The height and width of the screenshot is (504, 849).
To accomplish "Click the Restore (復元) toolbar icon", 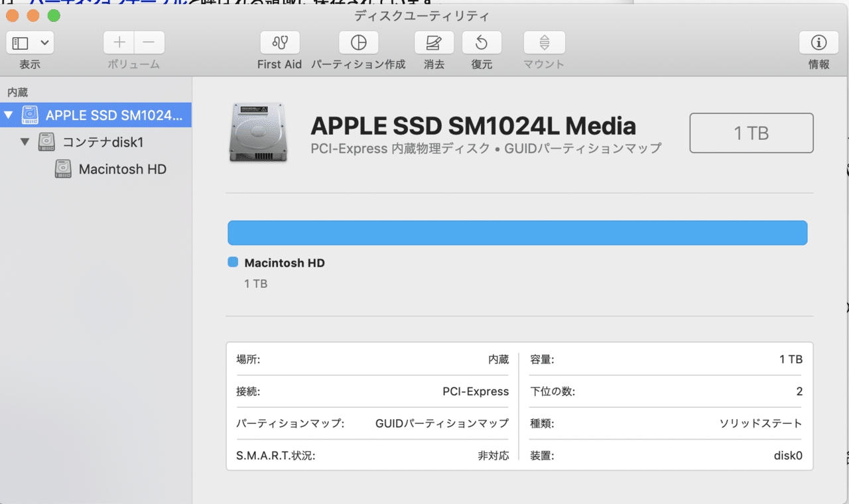I will pos(482,43).
